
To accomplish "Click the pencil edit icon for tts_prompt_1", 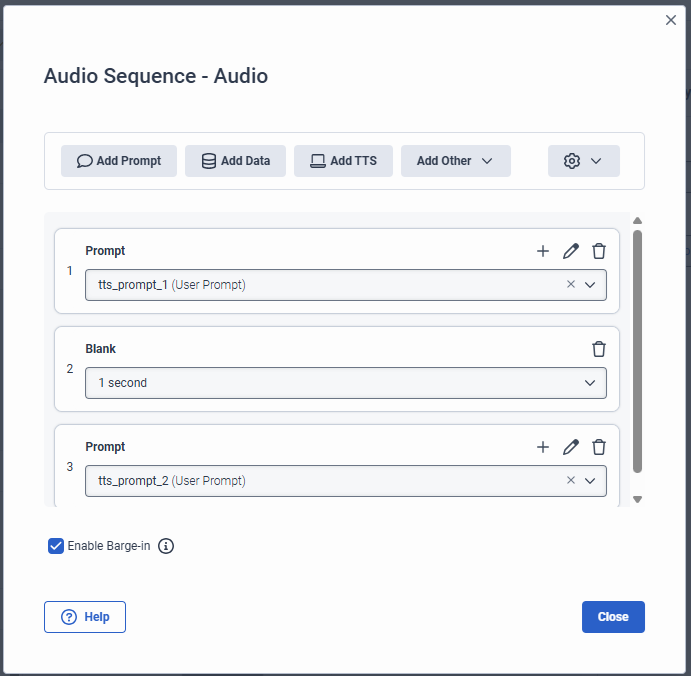I will [571, 251].
